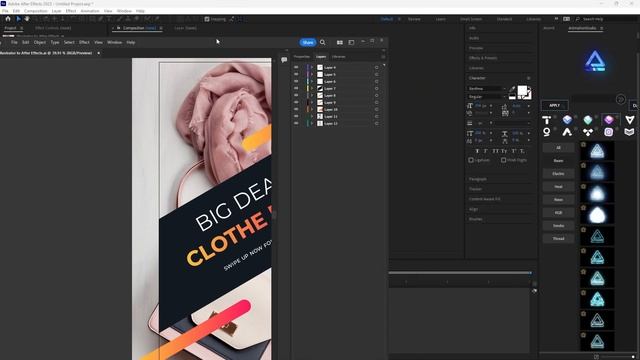The image size is (640, 360).
Task: Select the green gem category icon
Action: pyautogui.click(x=588, y=120)
